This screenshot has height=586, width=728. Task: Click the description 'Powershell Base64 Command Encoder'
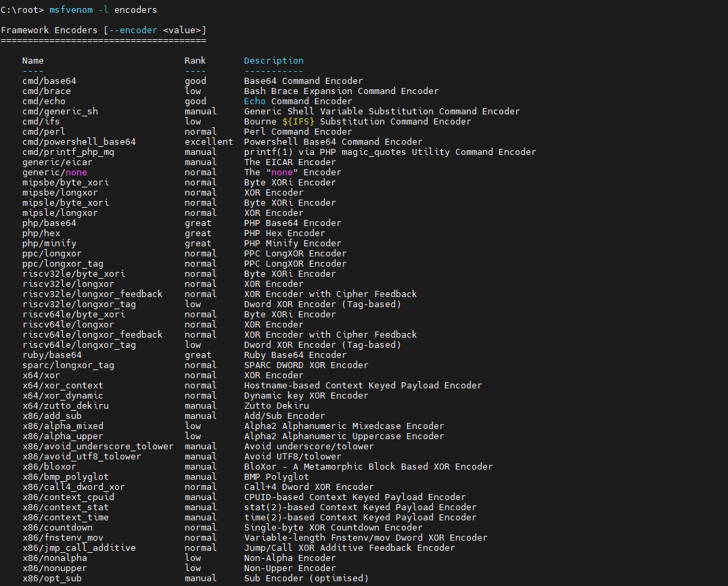point(334,142)
